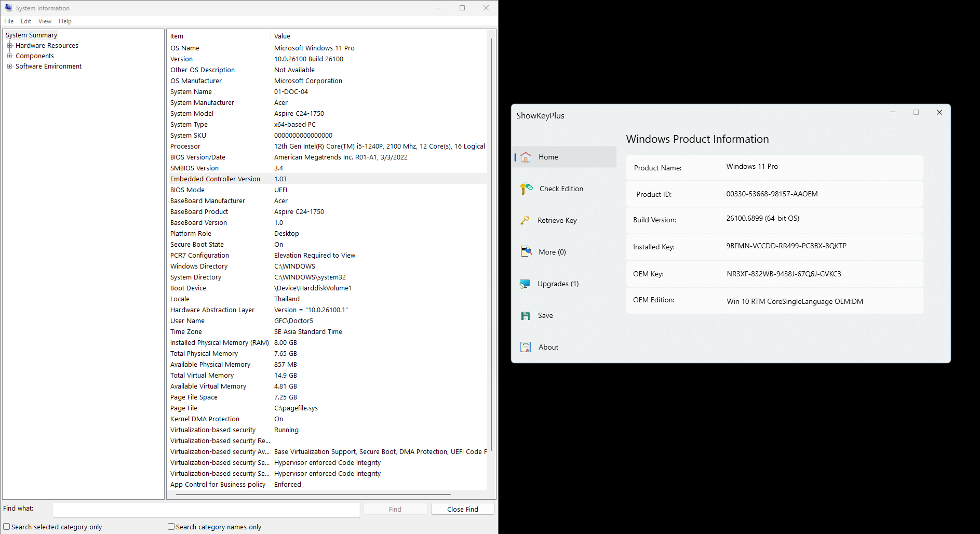
Task: Open Check Edition via its key icon
Action: coord(526,189)
